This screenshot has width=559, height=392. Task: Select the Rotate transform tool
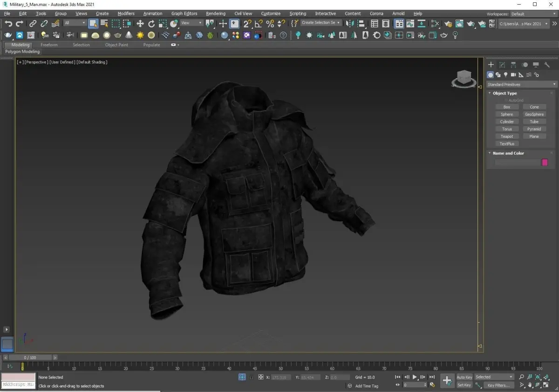(151, 23)
